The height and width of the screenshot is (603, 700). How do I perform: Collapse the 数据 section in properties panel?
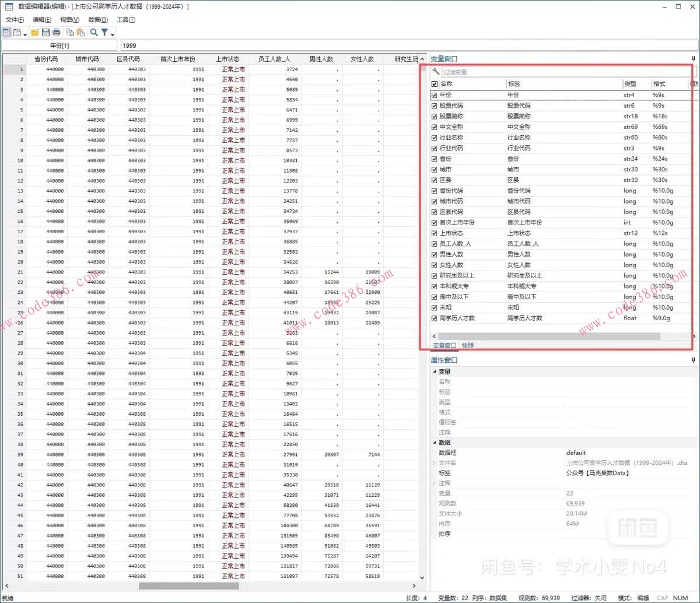(x=433, y=443)
